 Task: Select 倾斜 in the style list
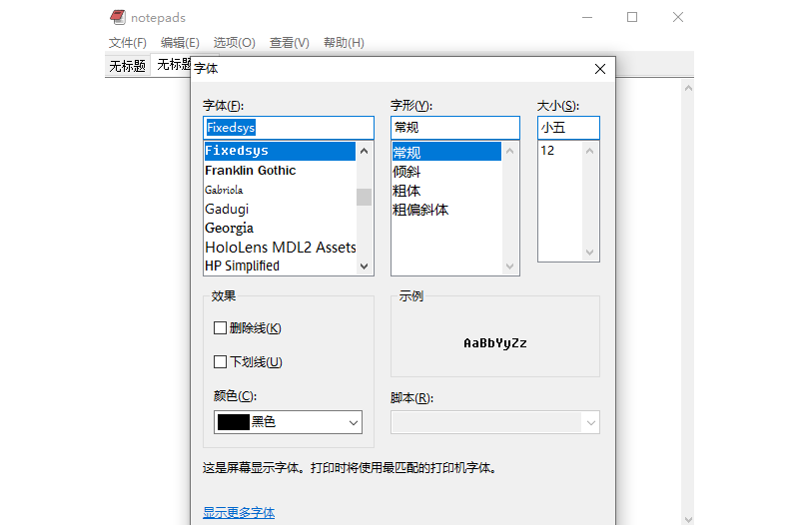pyautogui.click(x=446, y=172)
